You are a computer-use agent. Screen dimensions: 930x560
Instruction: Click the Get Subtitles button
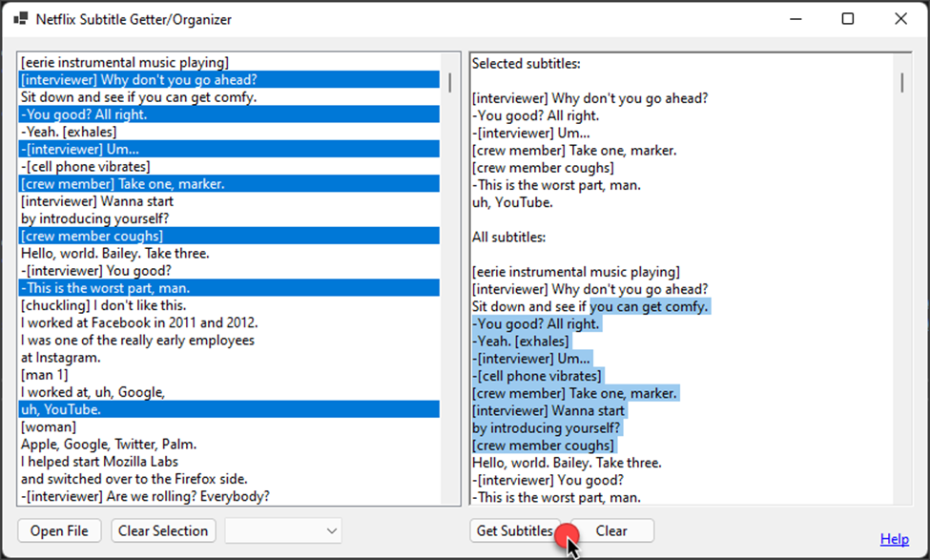tap(514, 530)
